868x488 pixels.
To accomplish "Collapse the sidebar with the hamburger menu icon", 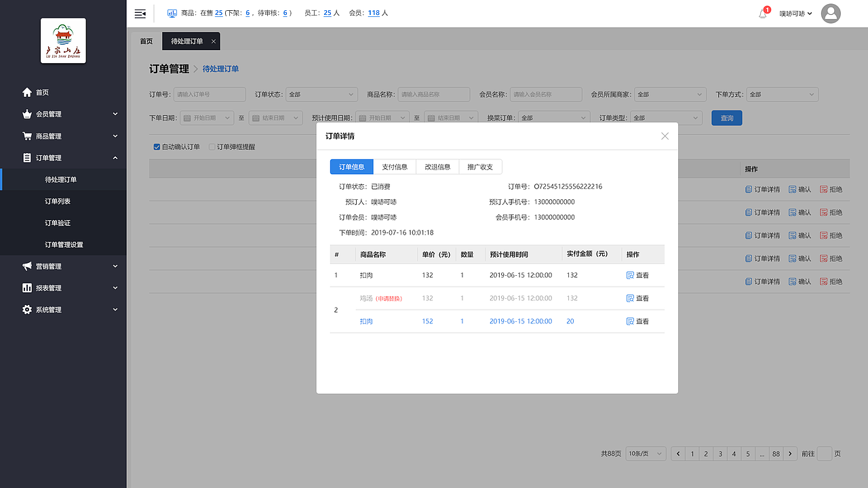I will 140,14.
